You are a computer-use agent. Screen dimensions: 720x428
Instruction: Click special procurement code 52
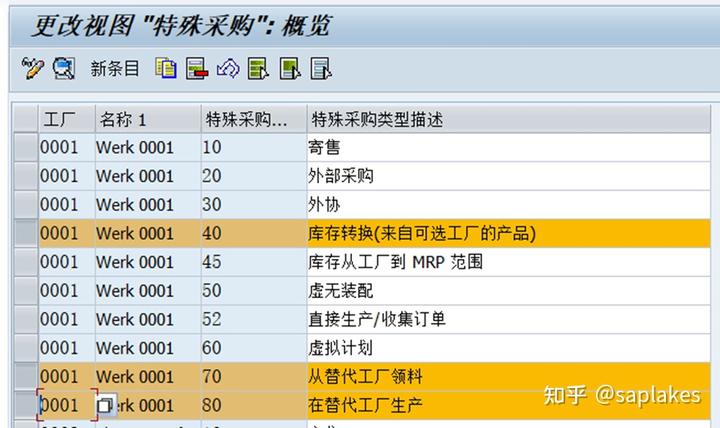tap(254, 319)
